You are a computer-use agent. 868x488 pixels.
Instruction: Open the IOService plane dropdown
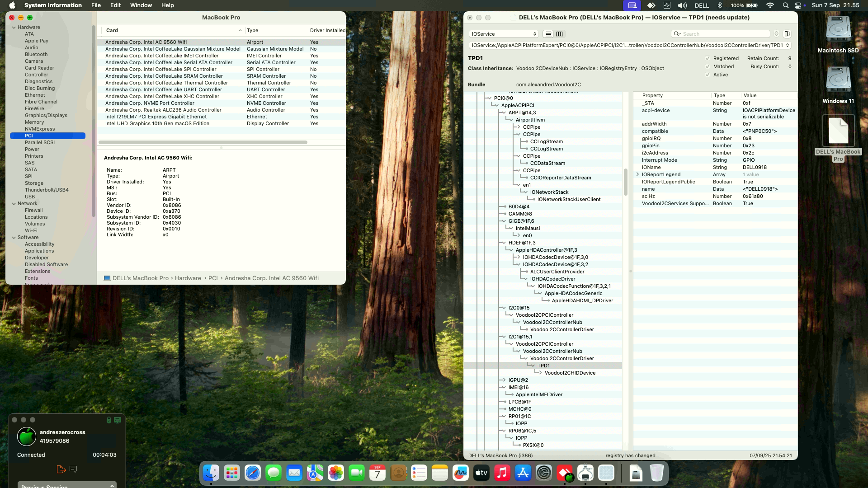(x=504, y=34)
